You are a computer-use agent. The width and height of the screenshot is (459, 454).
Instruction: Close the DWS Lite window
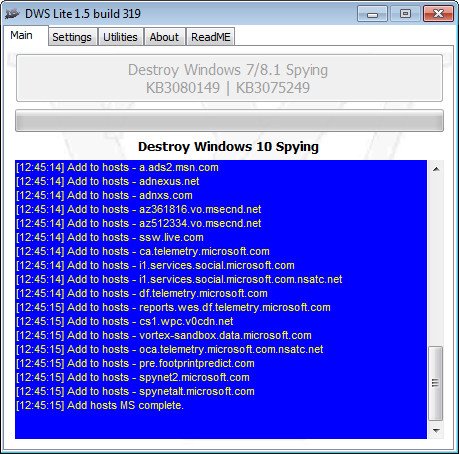438,14
